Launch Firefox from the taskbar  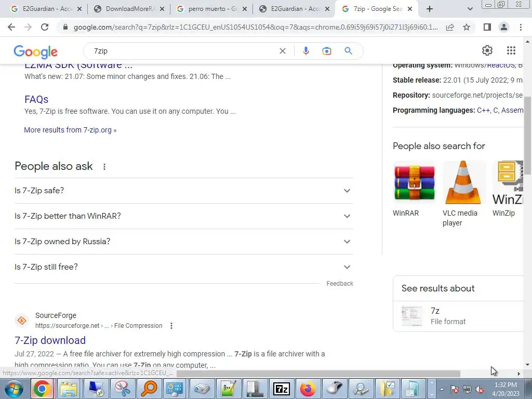308,389
